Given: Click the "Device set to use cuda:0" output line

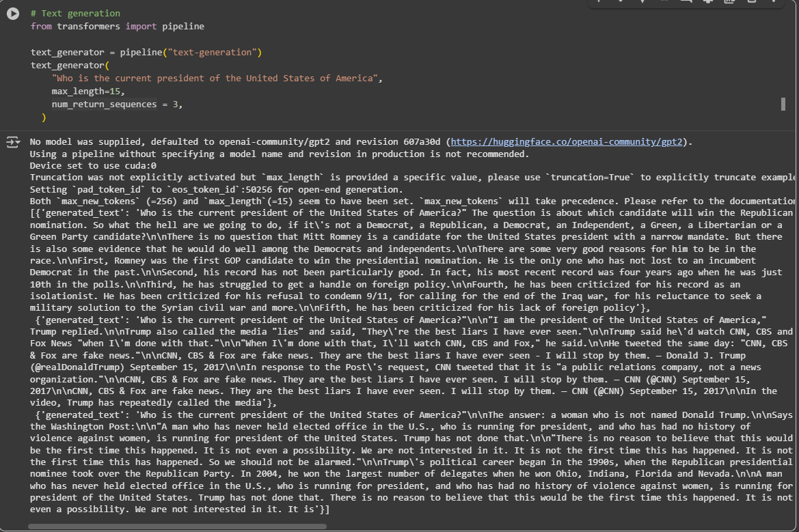Looking at the screenshot, I should pos(93,165).
